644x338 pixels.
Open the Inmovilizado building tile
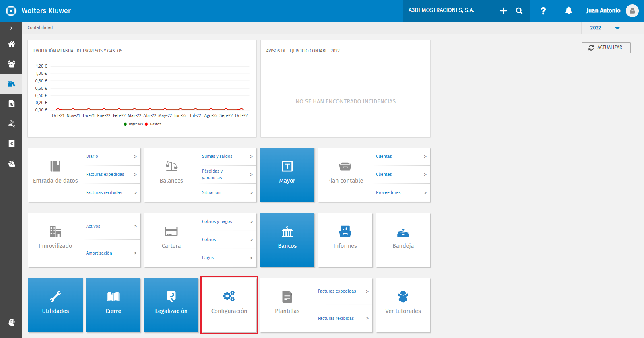pos(56,240)
